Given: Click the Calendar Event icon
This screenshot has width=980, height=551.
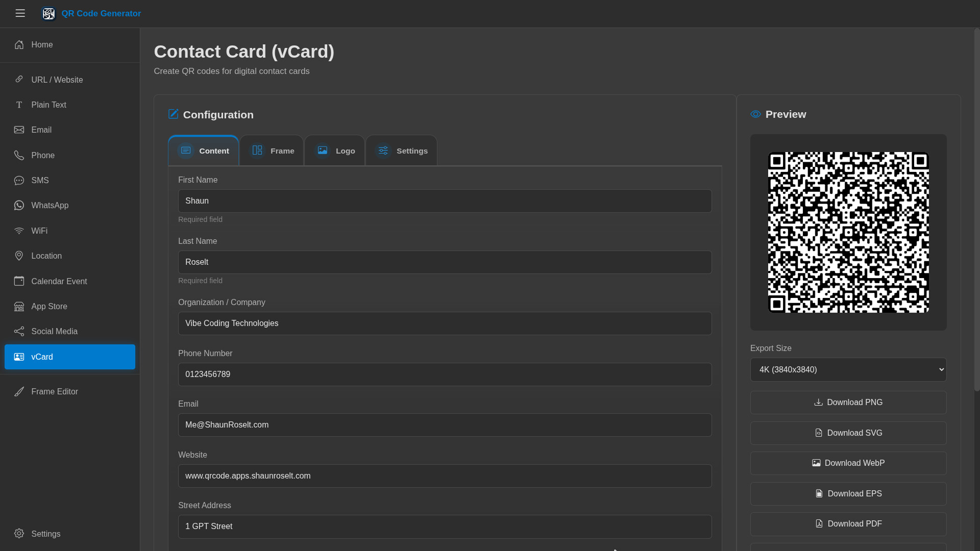Looking at the screenshot, I should 19,281.
